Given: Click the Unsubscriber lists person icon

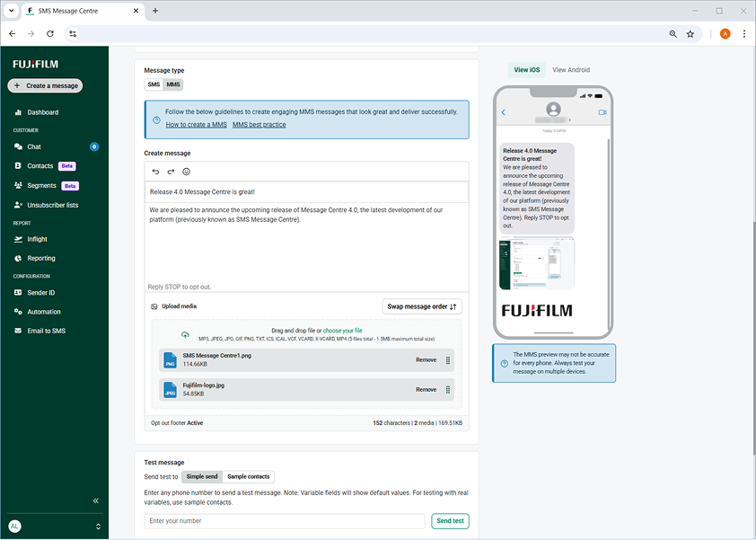Looking at the screenshot, I should pyautogui.click(x=18, y=205).
